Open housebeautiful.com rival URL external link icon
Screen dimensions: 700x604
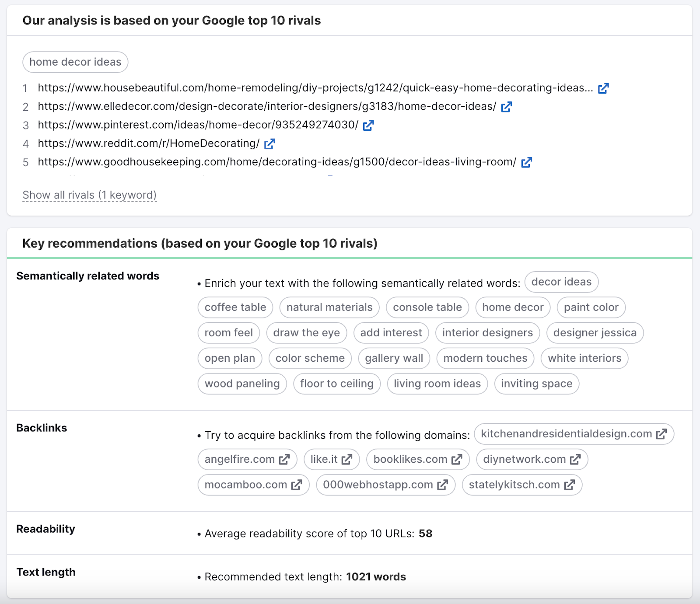pos(603,88)
